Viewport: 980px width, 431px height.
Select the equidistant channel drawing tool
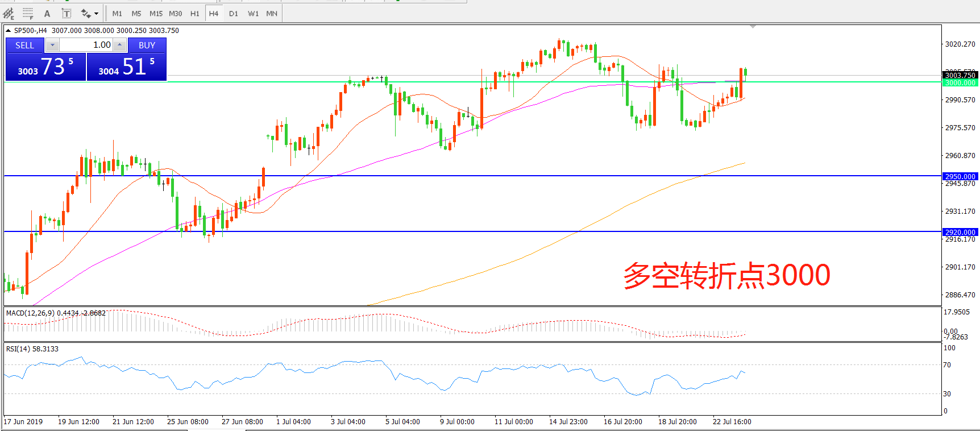[x=9, y=13]
